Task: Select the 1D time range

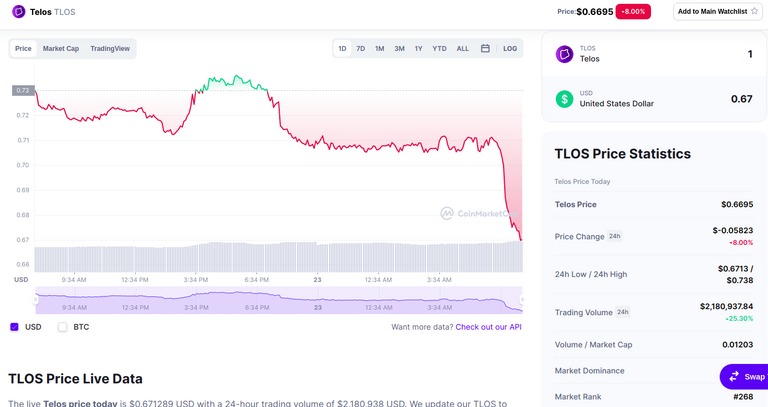Action: tap(342, 48)
